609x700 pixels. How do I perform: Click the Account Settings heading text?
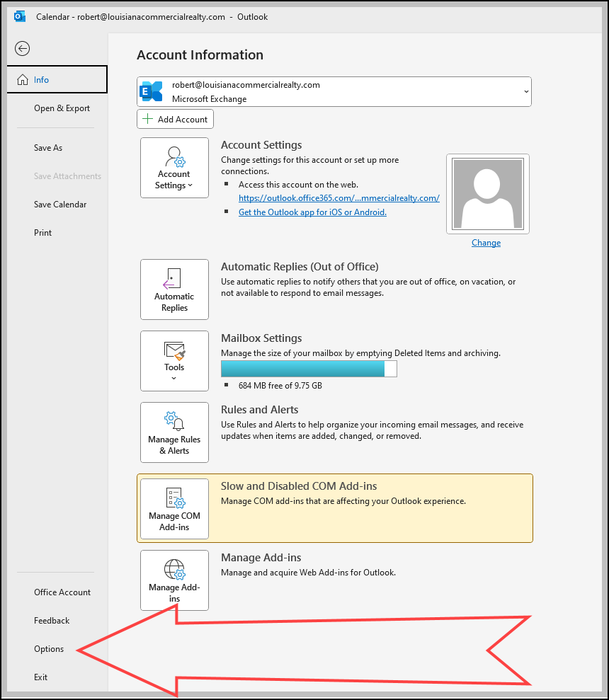tap(261, 145)
